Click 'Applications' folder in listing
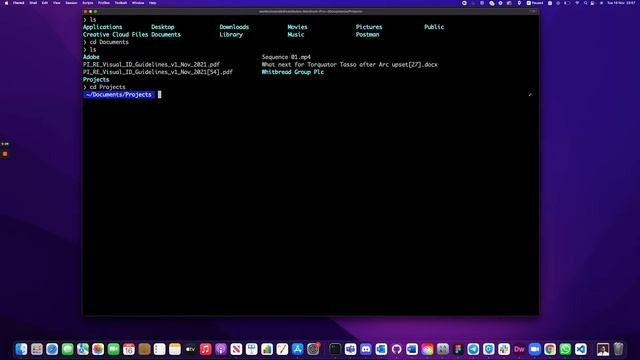 click(102, 27)
